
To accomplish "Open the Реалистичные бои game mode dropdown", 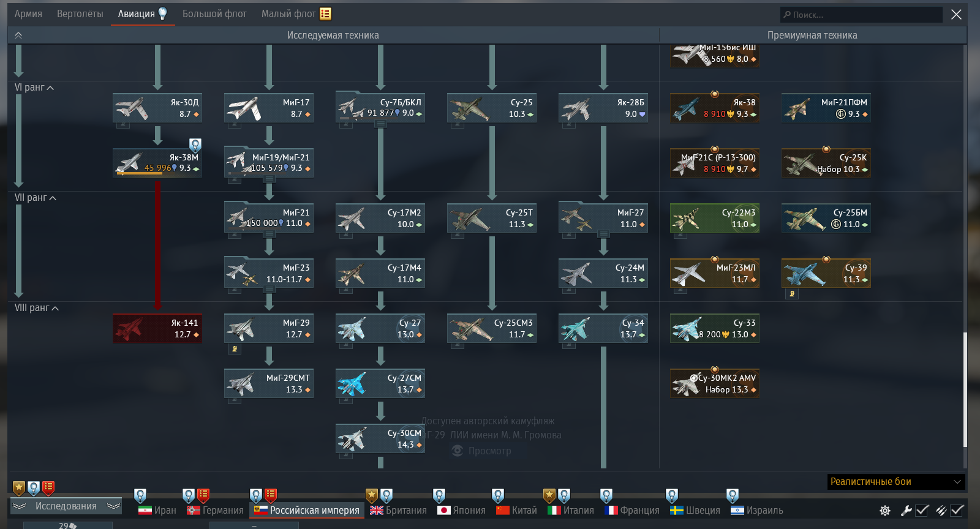I will tap(896, 482).
